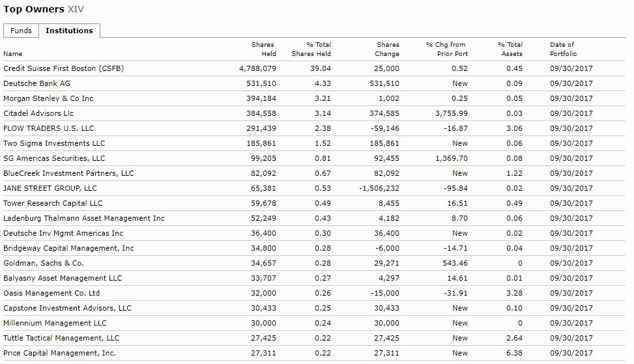Click the Name column header
Screen dimensions: 634x364
pyautogui.click(x=13, y=54)
